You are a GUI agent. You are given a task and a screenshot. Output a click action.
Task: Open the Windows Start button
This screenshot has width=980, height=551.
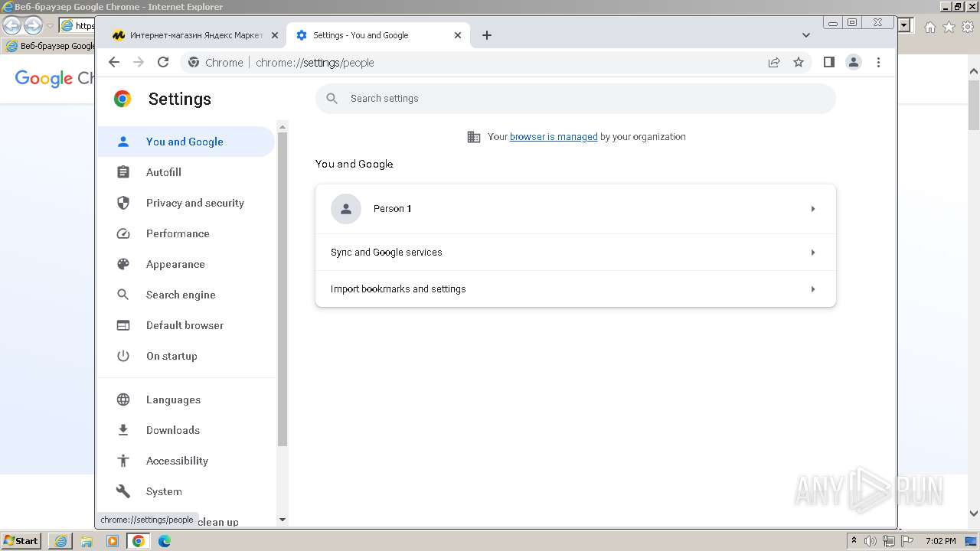tap(21, 540)
